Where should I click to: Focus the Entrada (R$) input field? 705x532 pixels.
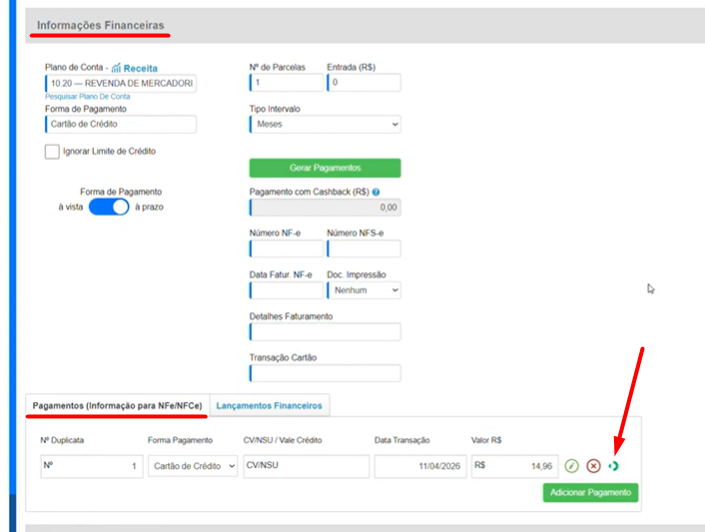click(x=363, y=83)
